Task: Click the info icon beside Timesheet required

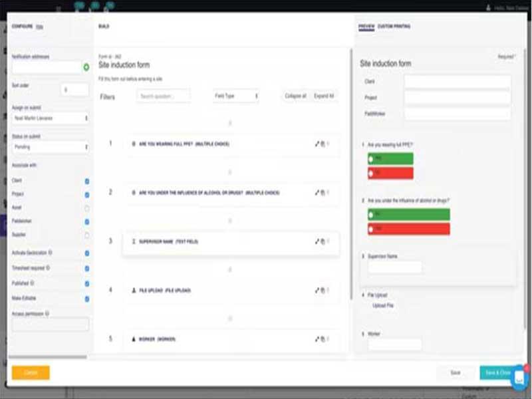Action: [48, 268]
